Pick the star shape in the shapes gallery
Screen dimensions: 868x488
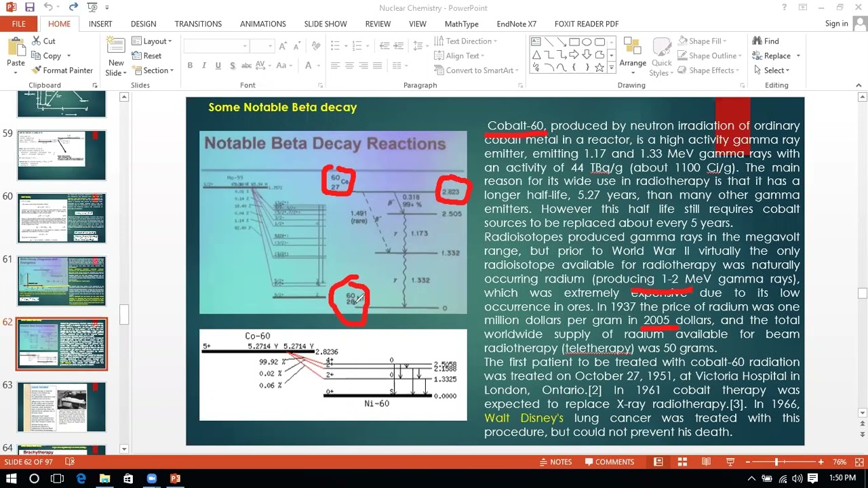point(599,68)
